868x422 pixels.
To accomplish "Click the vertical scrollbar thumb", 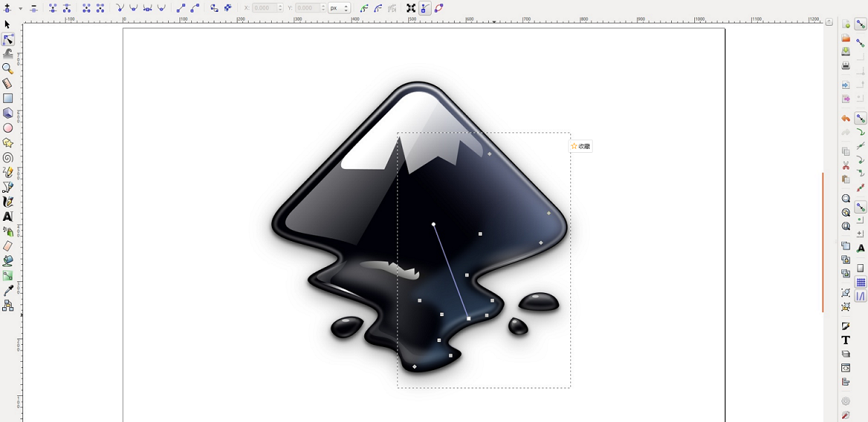I will pos(822,242).
